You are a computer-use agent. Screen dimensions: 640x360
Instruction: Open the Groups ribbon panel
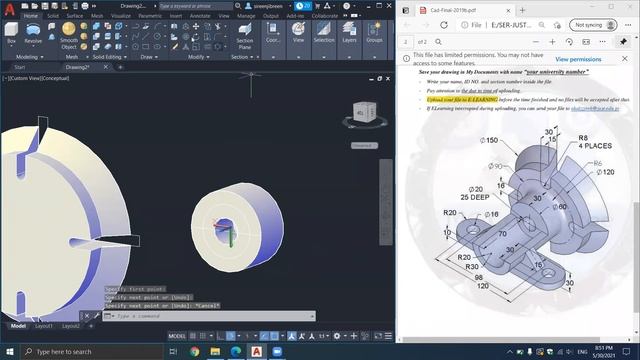point(374,33)
